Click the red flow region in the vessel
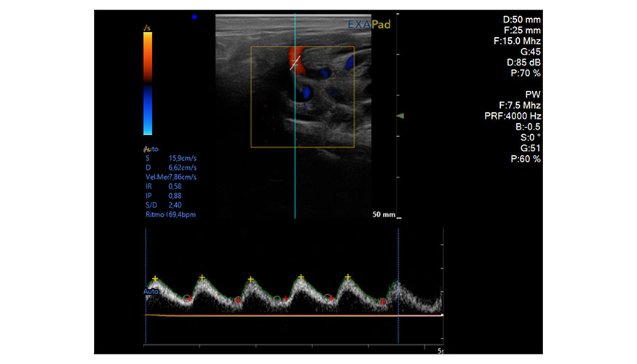 (x=297, y=61)
